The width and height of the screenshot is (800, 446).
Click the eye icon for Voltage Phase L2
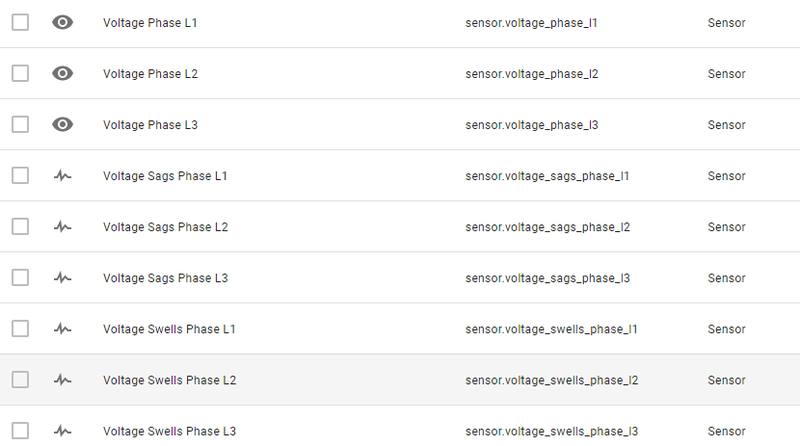[63, 73]
